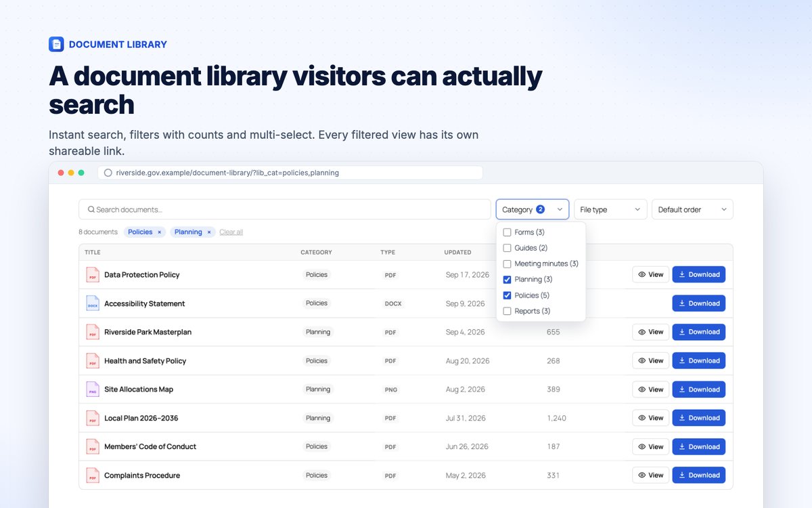View the Site Allocations Map
This screenshot has width=812, height=508.
point(651,389)
